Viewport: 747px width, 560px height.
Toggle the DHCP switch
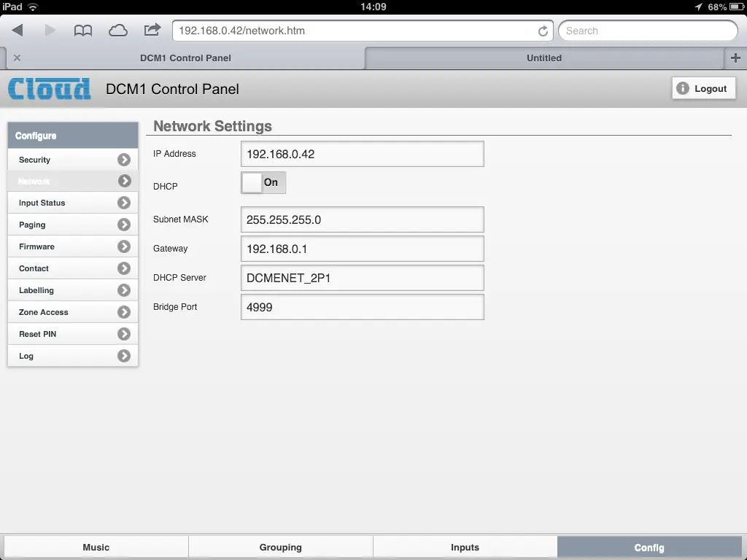(x=263, y=183)
